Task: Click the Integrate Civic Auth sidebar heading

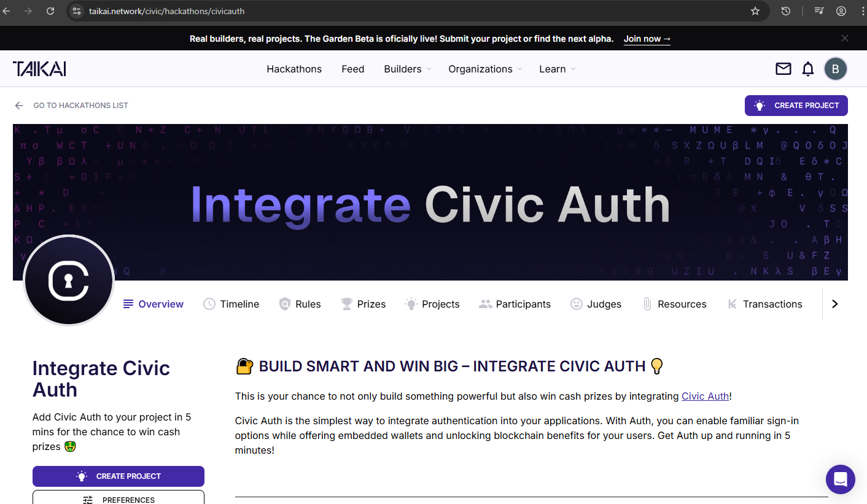Action: 101,379
